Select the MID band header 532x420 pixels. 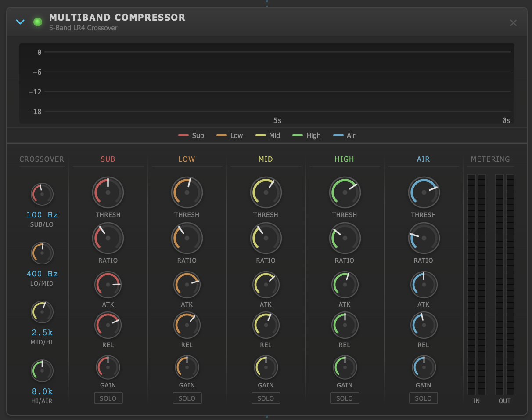[266, 159]
